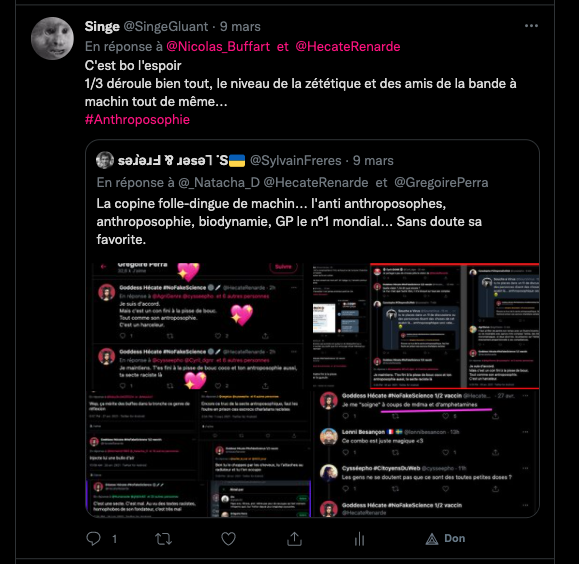The image size is (579, 564).
Task: Open the top-left screenshot with pink hearts
Action: 199,326
